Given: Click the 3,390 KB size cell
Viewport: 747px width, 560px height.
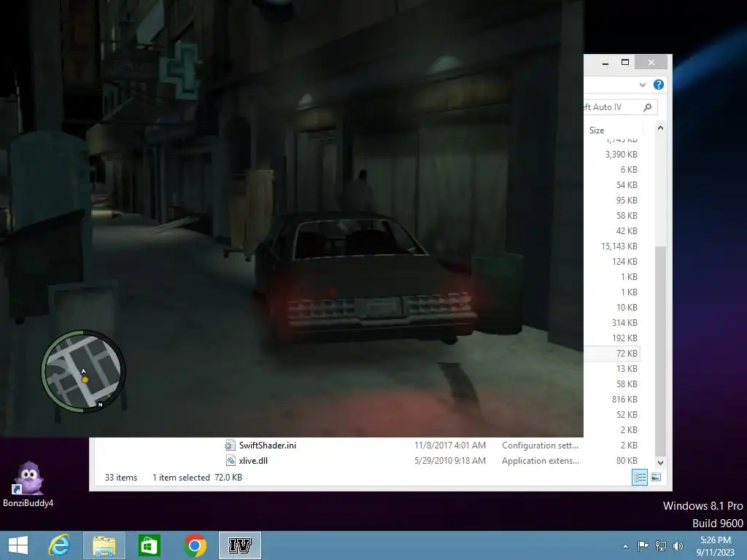Looking at the screenshot, I should point(622,155).
